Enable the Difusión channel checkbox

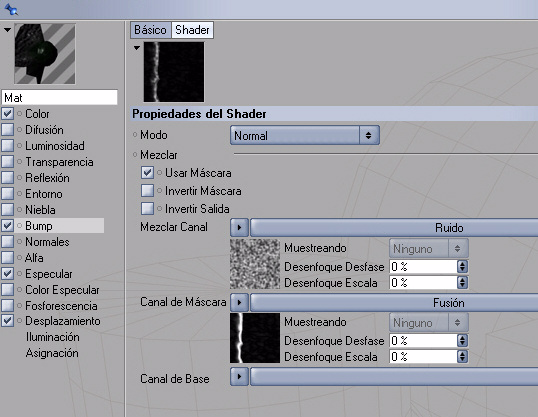pyautogui.click(x=8, y=130)
